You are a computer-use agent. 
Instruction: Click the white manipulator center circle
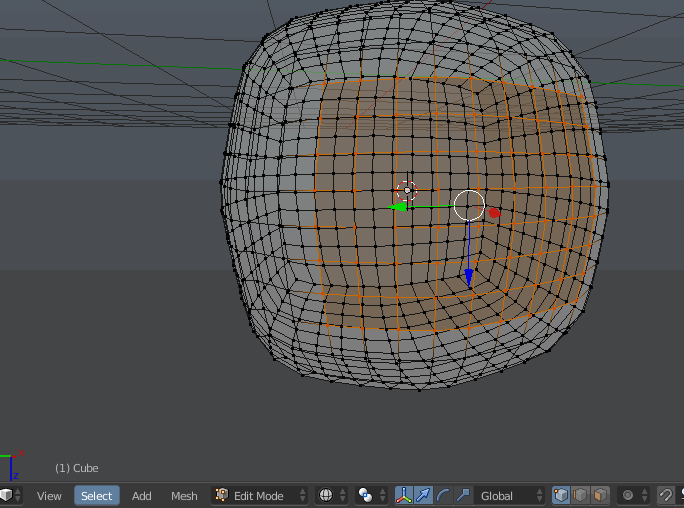pyautogui.click(x=469, y=205)
